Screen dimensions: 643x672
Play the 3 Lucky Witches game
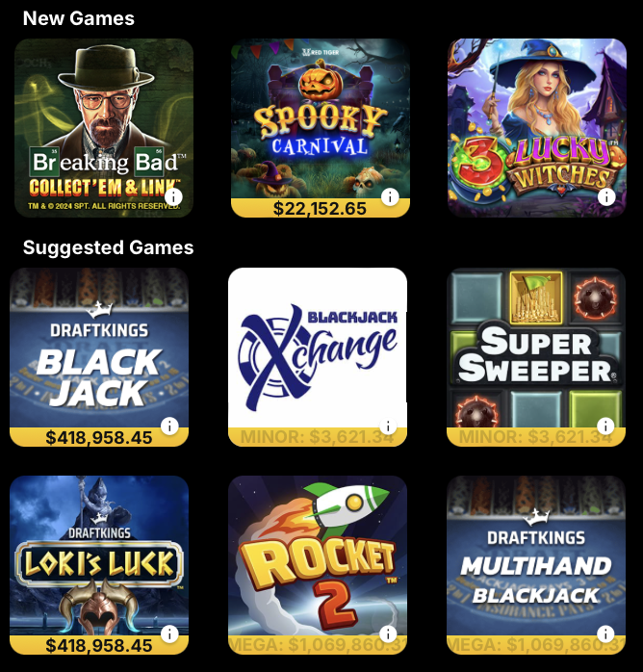coord(537,128)
